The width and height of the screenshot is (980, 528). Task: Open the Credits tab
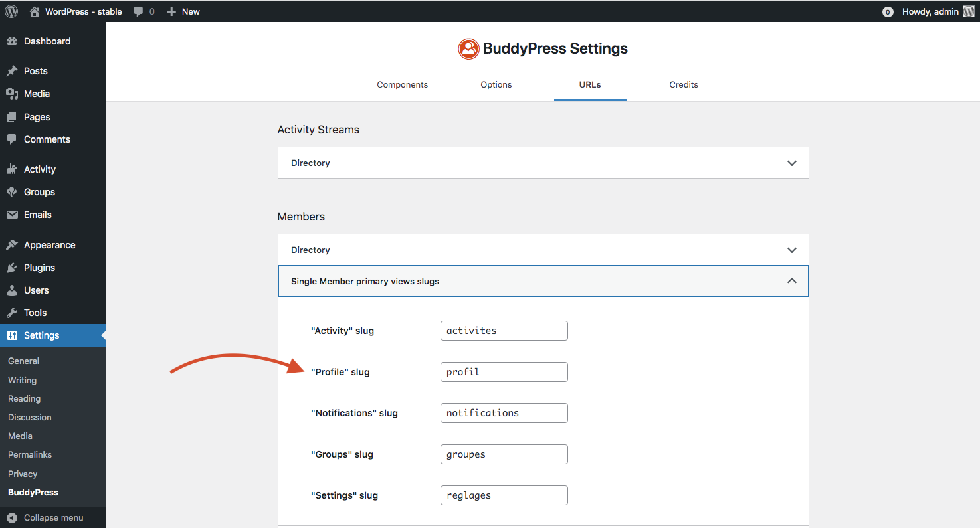(x=684, y=84)
